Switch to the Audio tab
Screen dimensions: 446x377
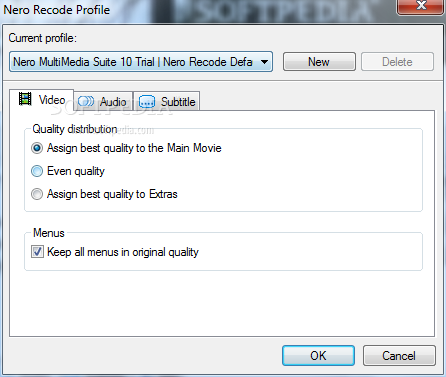click(103, 101)
